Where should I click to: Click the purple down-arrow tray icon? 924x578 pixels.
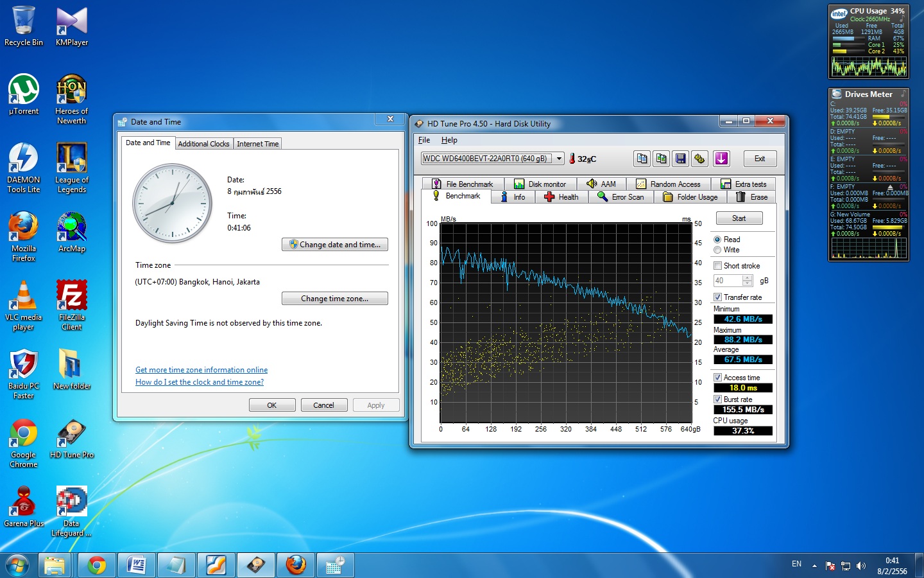721,159
